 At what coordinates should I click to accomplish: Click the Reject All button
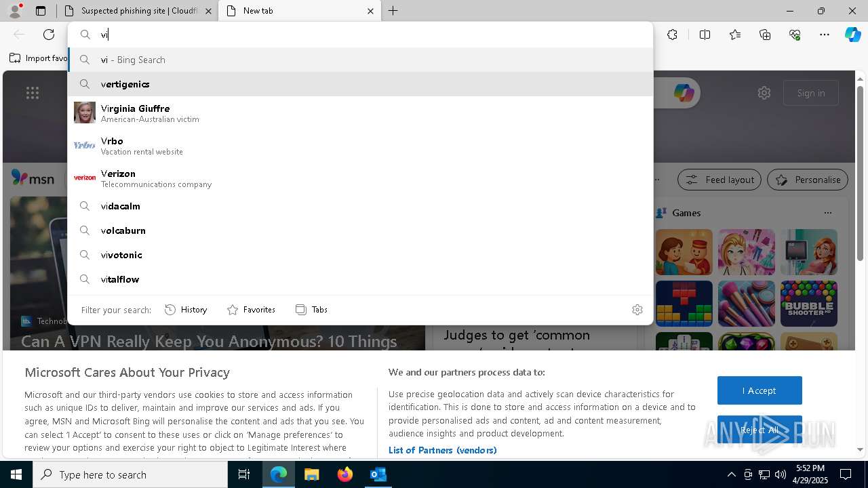click(x=759, y=430)
